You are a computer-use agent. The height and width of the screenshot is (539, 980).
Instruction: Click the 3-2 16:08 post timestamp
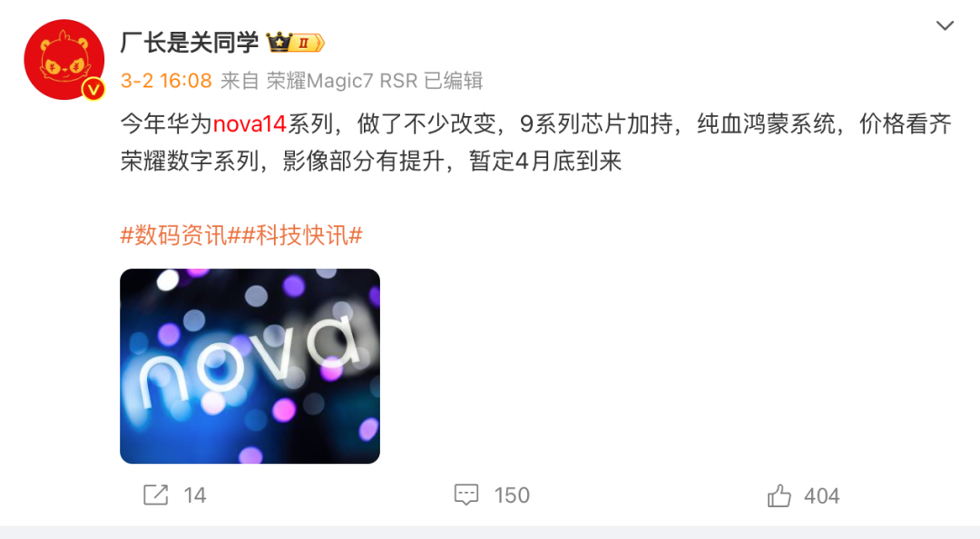pyautogui.click(x=166, y=81)
